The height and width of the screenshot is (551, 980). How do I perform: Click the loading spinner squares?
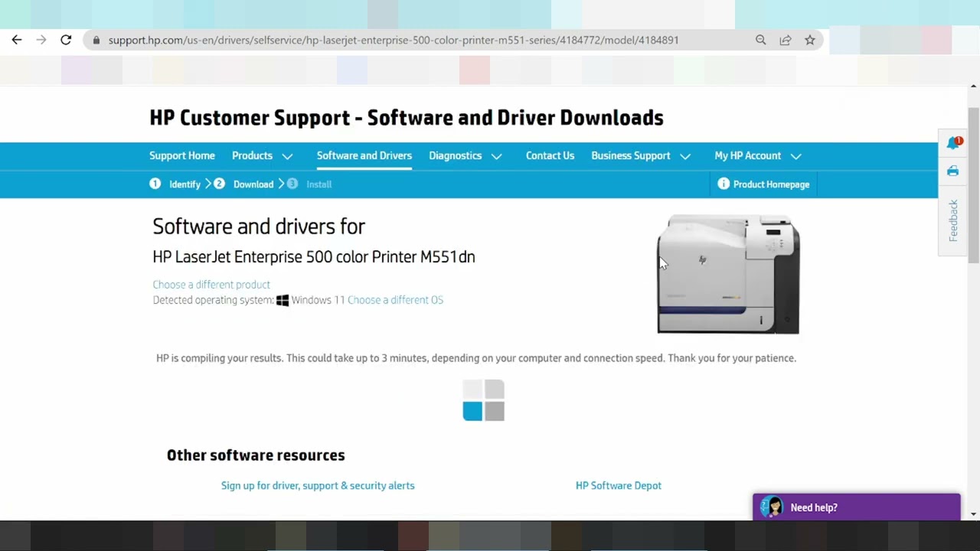(x=483, y=400)
